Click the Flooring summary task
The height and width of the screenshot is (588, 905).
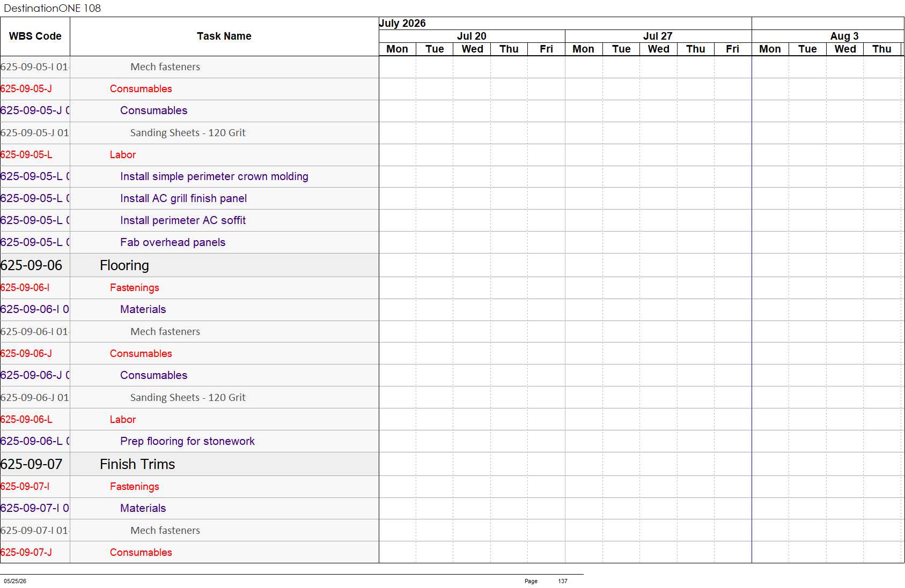(124, 265)
